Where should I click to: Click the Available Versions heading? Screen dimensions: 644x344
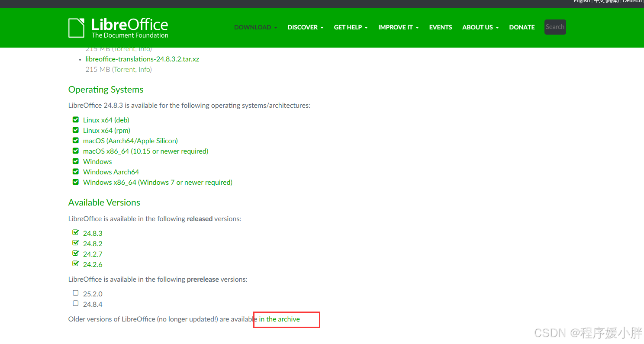click(104, 203)
